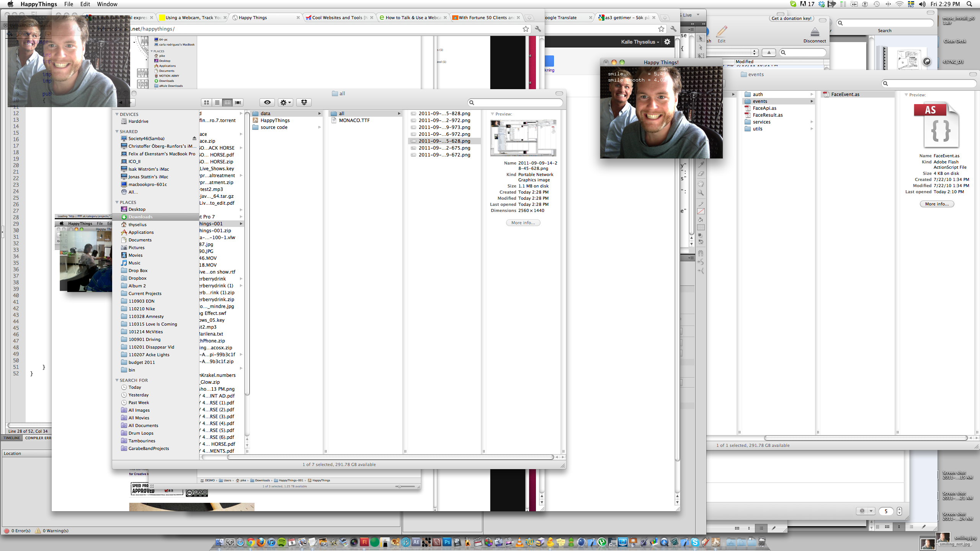980x551 pixels.
Task: Open Movies in the Finder sidebar
Action: point(155,255)
